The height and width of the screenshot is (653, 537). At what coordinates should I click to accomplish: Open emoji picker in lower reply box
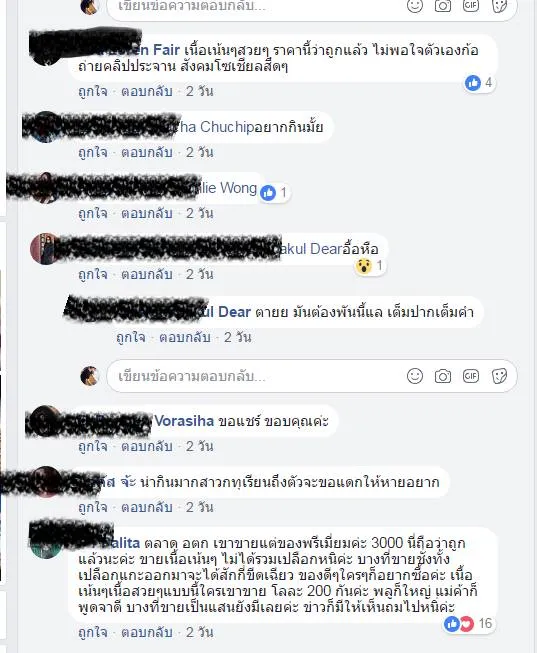tap(415, 376)
